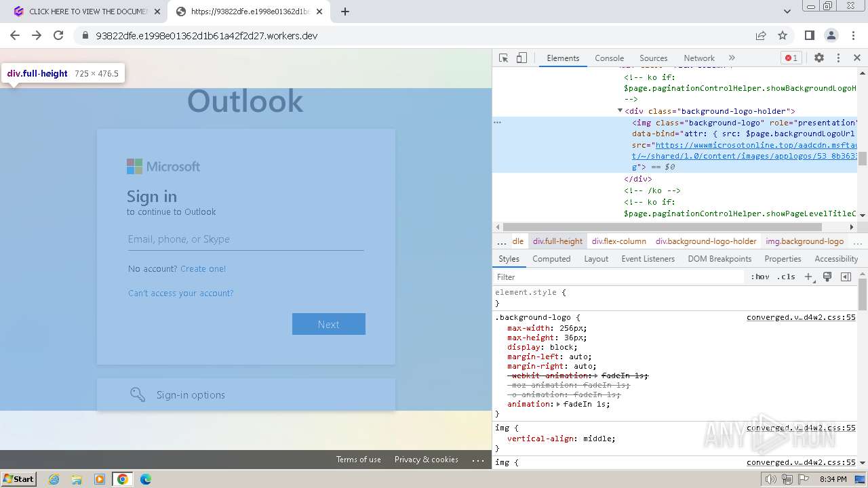Add a new style rule with plus icon

(x=808, y=277)
